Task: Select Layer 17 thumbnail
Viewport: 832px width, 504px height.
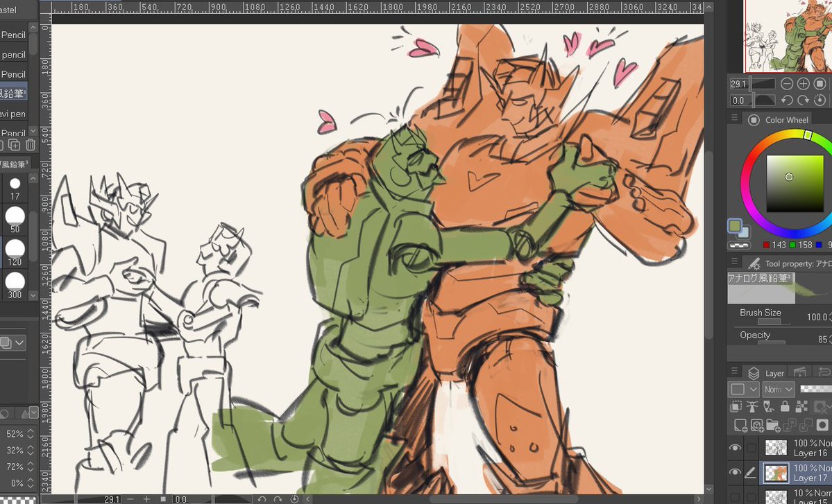Action: point(776,473)
